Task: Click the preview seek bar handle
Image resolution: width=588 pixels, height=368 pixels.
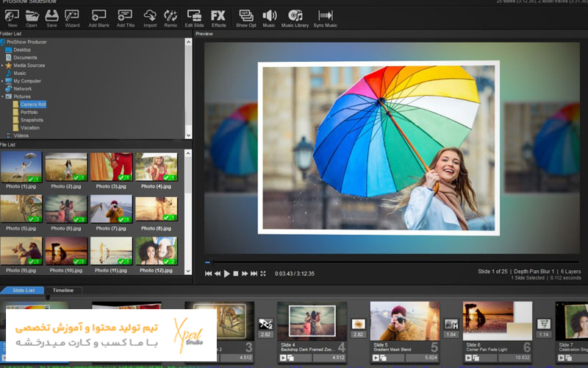Action: coord(211,262)
